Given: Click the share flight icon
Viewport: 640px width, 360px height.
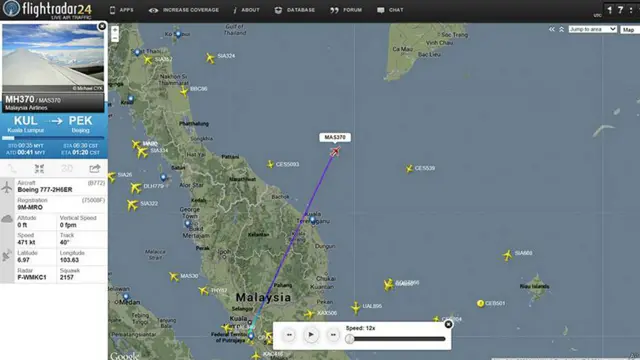Looking at the screenshot, I should [95, 169].
